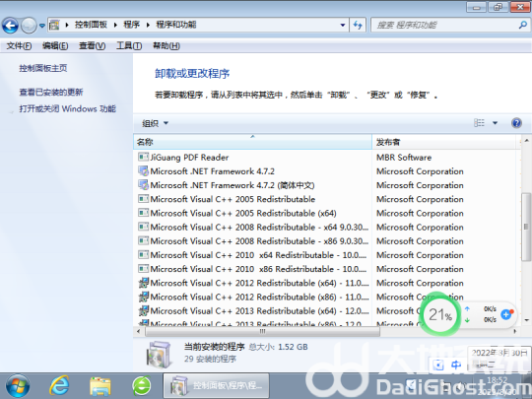Expand the 组织 dropdown

155,123
